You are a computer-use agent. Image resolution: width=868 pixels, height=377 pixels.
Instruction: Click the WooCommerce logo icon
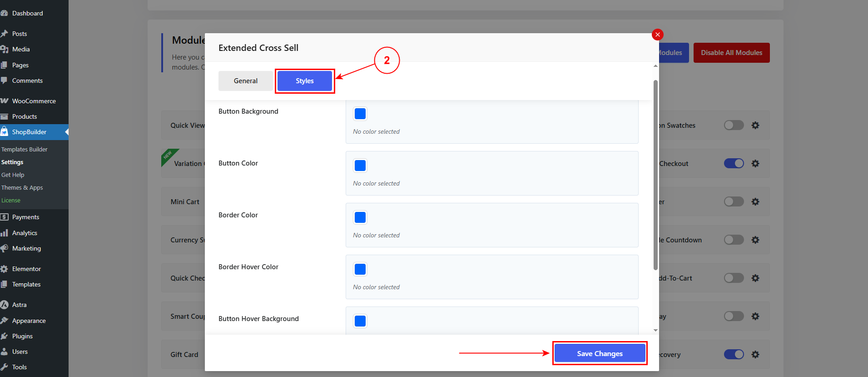4,101
